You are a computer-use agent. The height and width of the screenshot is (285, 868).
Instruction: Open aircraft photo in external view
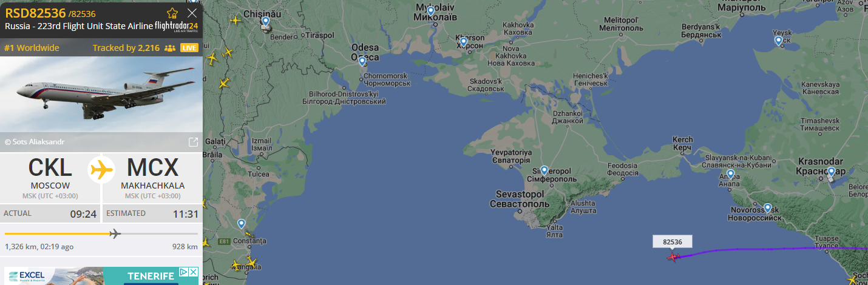193,142
